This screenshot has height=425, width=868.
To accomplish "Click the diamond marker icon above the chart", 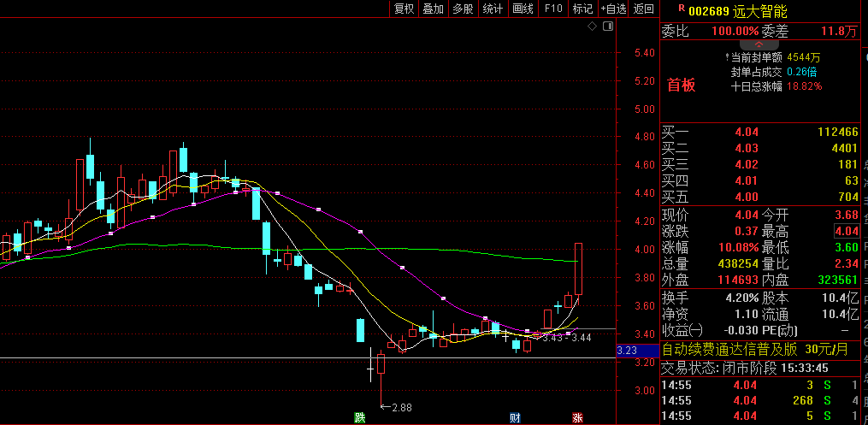I will (592, 26).
